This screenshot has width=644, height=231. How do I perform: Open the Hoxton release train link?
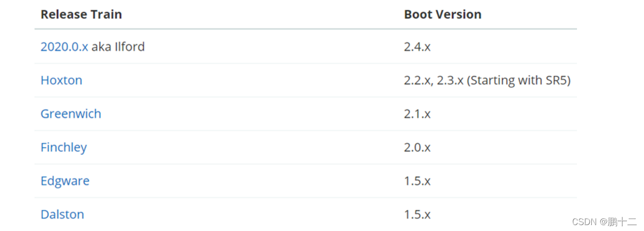[x=61, y=80]
